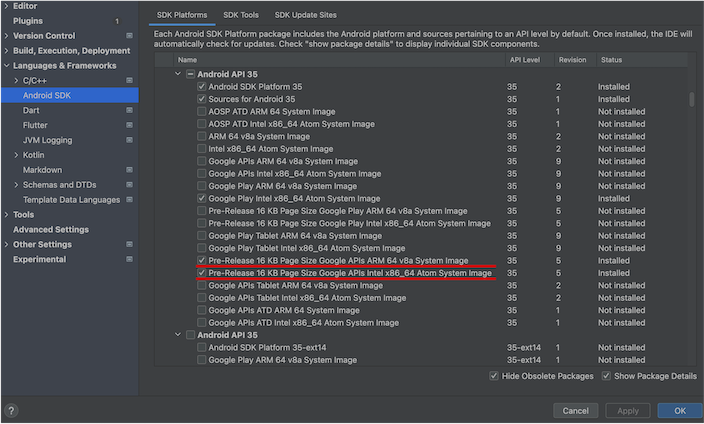Screen dimensions: 704x424
Task: Click the Plugins update count badge
Action: pos(116,21)
